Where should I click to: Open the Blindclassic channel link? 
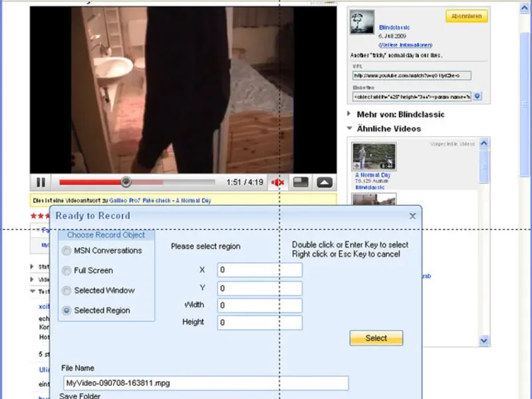pos(394,27)
